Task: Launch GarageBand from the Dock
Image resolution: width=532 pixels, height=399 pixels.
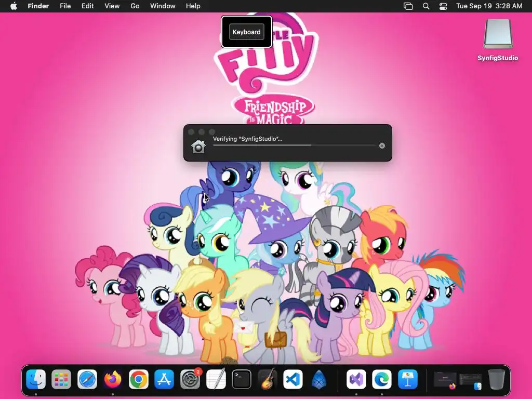Action: tap(267, 379)
